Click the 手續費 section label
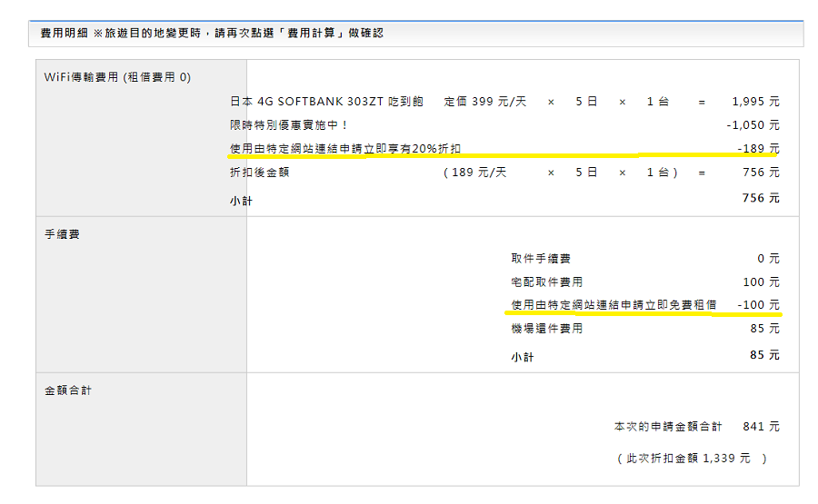The height and width of the screenshot is (504, 818). [x=62, y=234]
